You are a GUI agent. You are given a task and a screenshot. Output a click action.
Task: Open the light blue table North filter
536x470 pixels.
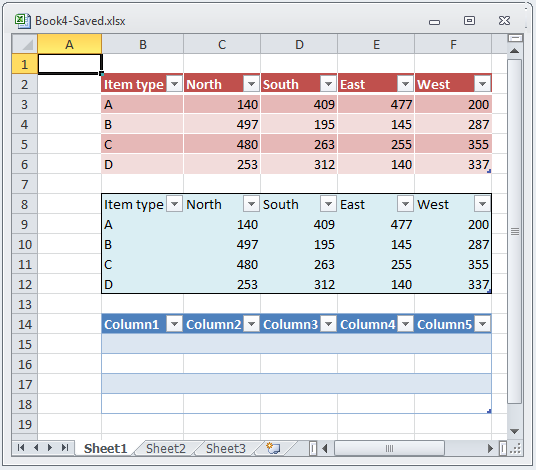pyautogui.click(x=251, y=204)
